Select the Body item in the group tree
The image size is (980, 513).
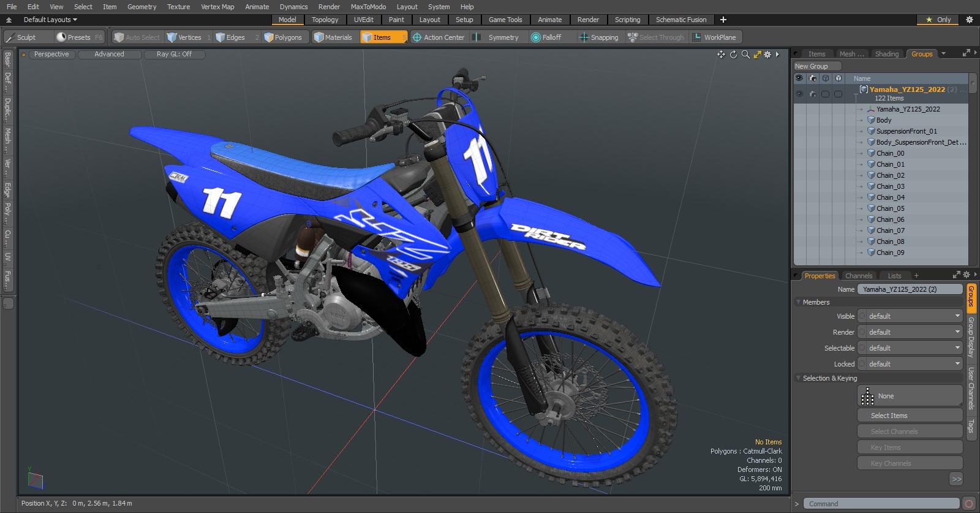[883, 120]
